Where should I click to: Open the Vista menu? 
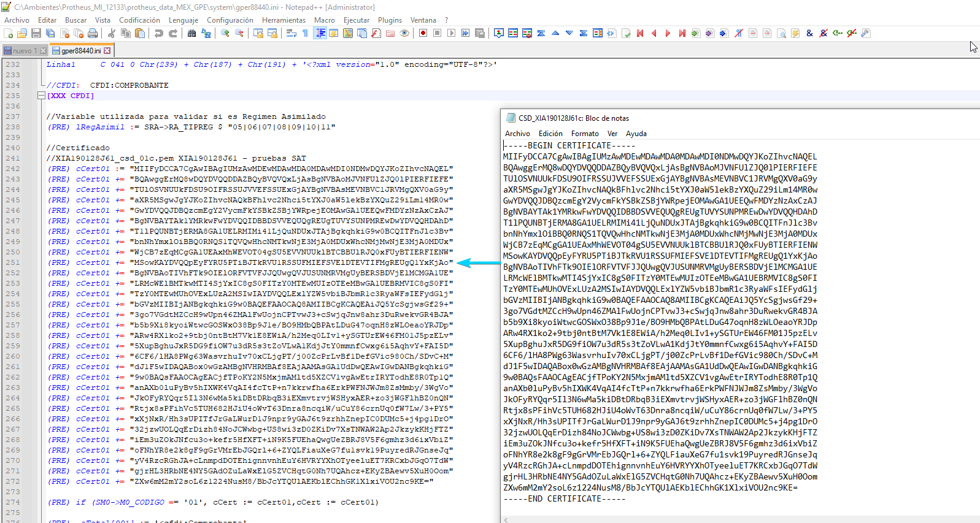[x=102, y=20]
